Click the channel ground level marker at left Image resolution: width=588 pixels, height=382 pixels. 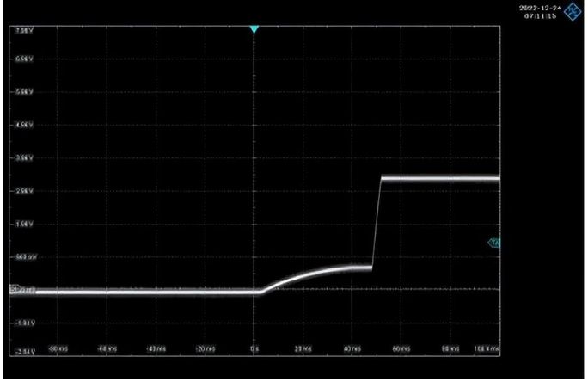tap(15, 289)
